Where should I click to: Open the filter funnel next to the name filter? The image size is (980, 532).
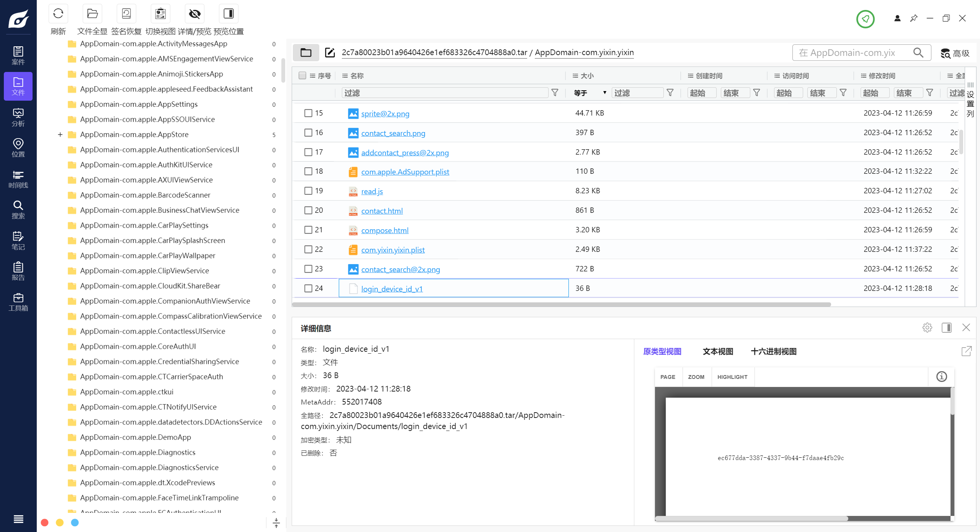click(x=555, y=93)
